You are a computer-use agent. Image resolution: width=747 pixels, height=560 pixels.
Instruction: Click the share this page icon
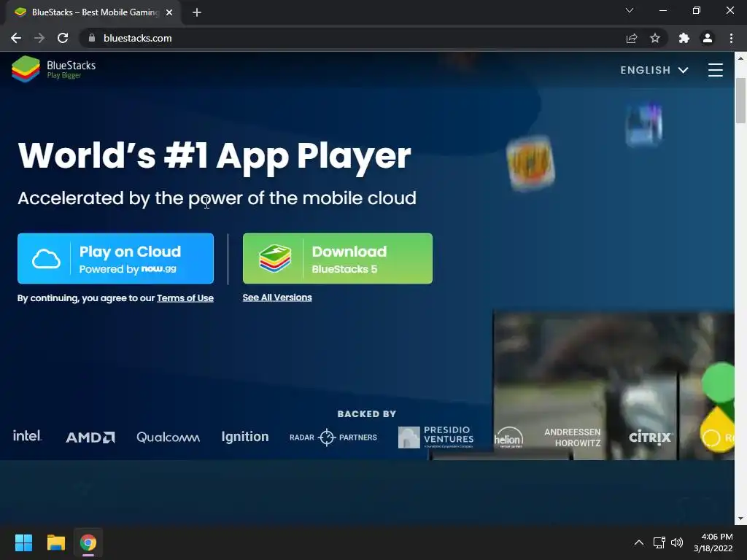(632, 38)
